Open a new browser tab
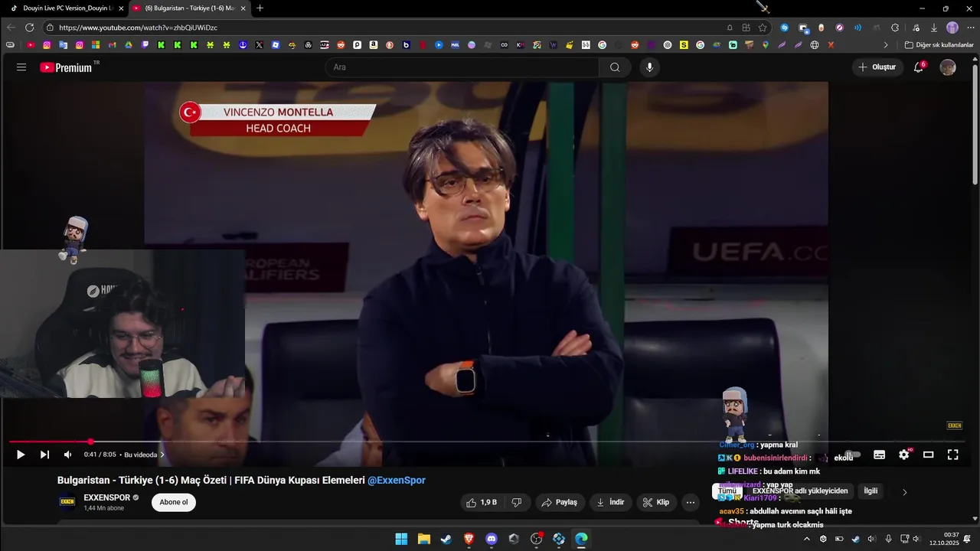The width and height of the screenshot is (980, 551). click(x=260, y=8)
